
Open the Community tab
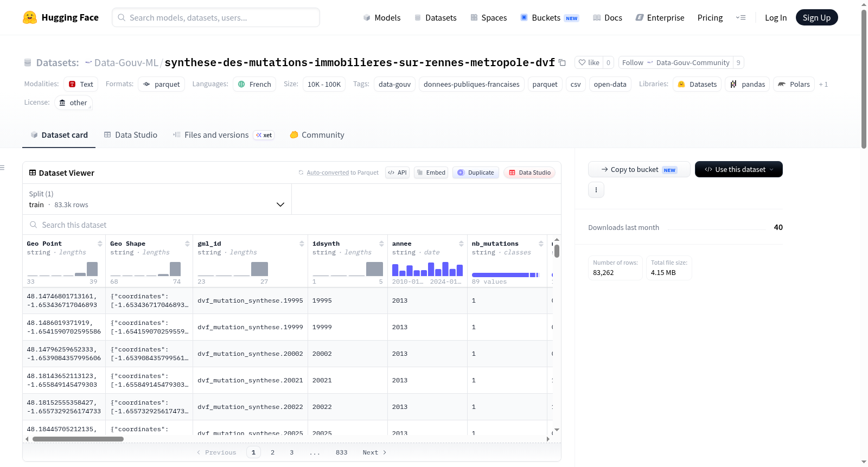coord(317,135)
